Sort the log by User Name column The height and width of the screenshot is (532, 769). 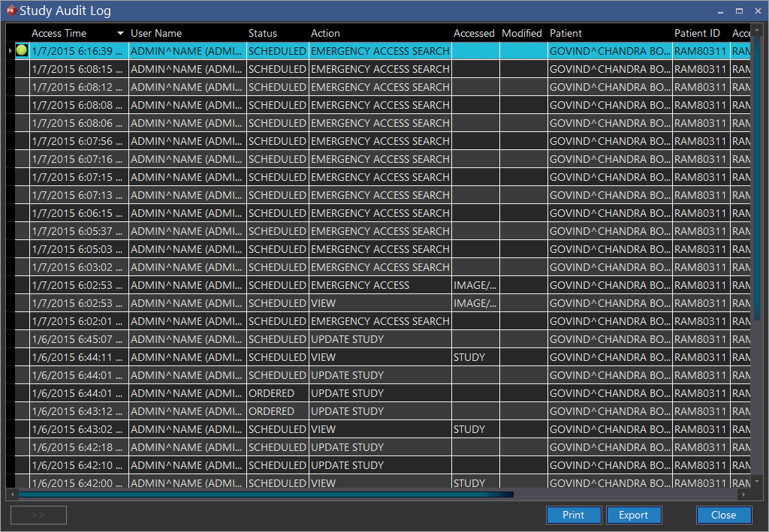[156, 33]
